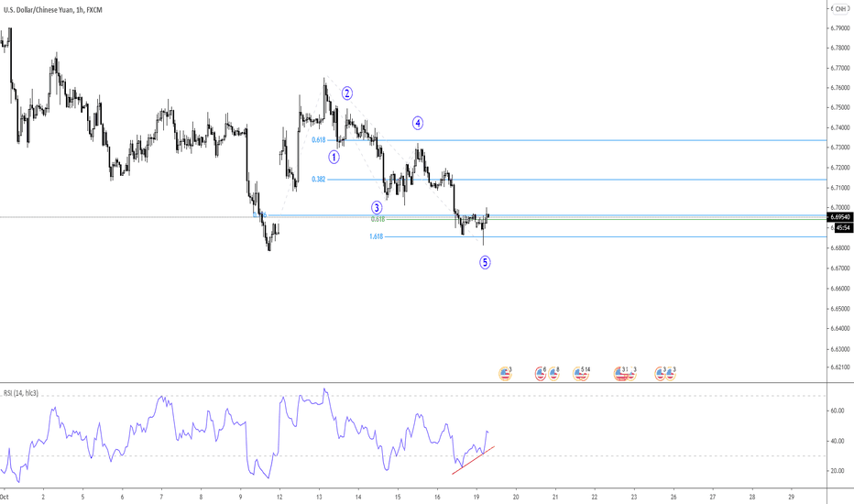Image resolution: width=854 pixels, height=504 pixels.
Task: Click the 45:54 bar countdown label
Action: [843, 228]
